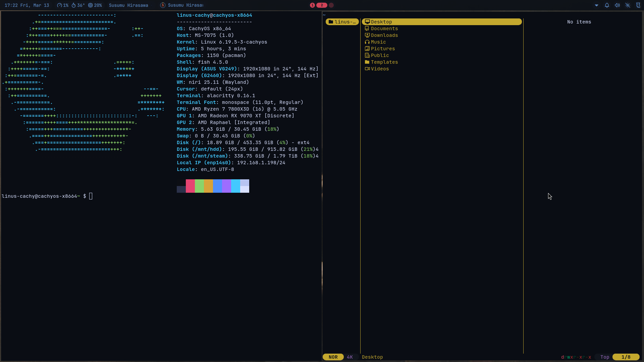Select the Downloads folder in file list
The width and height of the screenshot is (644, 362).
click(x=384, y=35)
